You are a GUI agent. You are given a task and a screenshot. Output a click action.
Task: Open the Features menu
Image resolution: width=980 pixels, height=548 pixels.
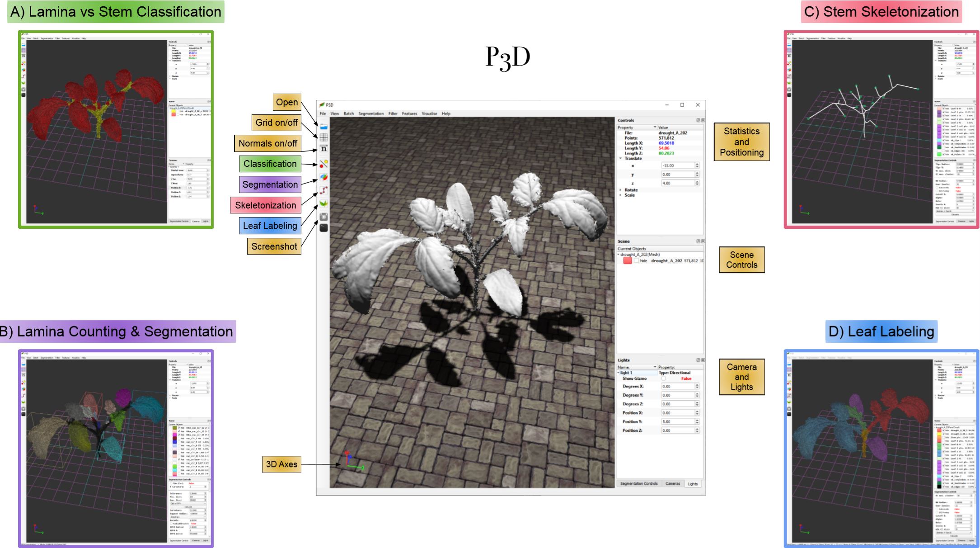[409, 113]
